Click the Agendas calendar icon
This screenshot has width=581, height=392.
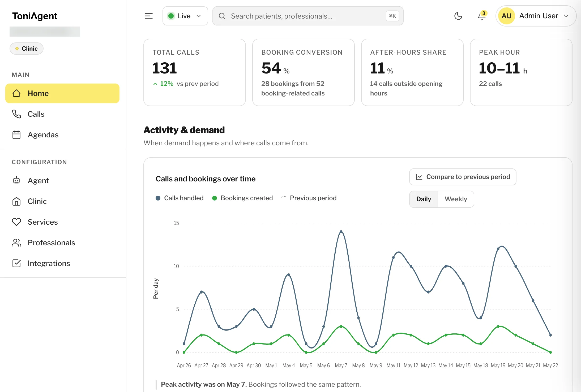coord(16,135)
